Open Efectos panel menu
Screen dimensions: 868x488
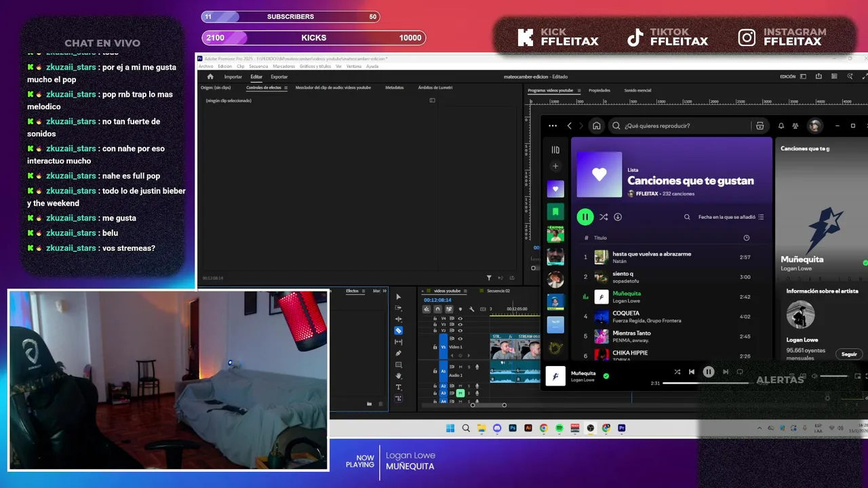(365, 291)
